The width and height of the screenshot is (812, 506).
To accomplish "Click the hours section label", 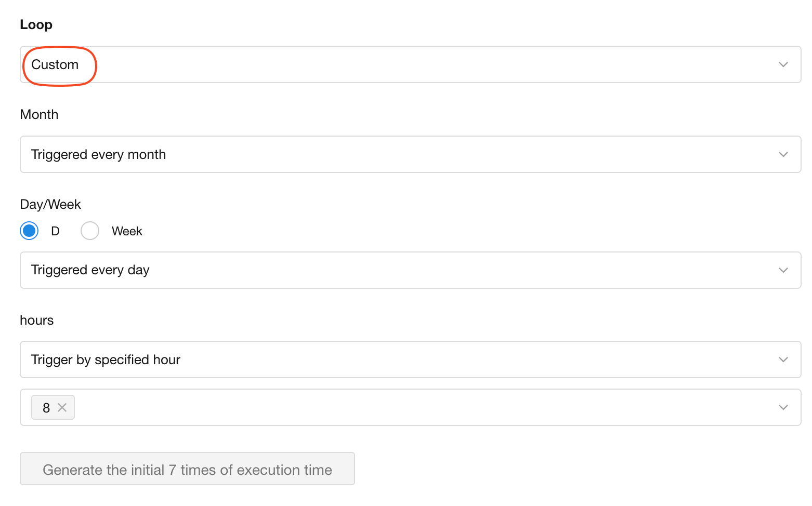I will click(36, 320).
